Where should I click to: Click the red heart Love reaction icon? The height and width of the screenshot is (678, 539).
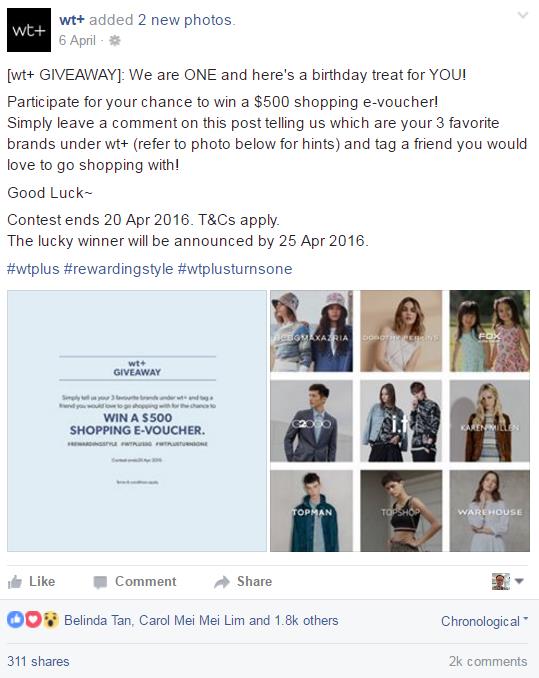click(x=33, y=620)
